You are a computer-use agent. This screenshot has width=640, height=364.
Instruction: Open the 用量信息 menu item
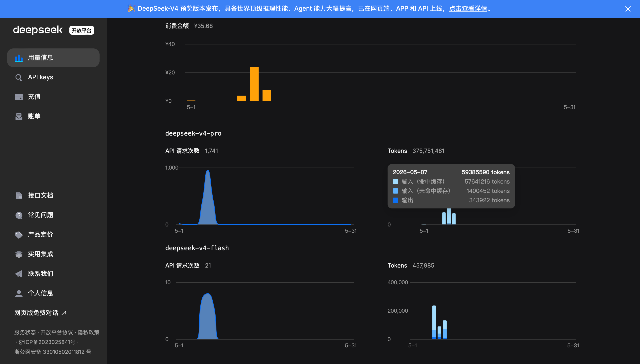pos(53,58)
